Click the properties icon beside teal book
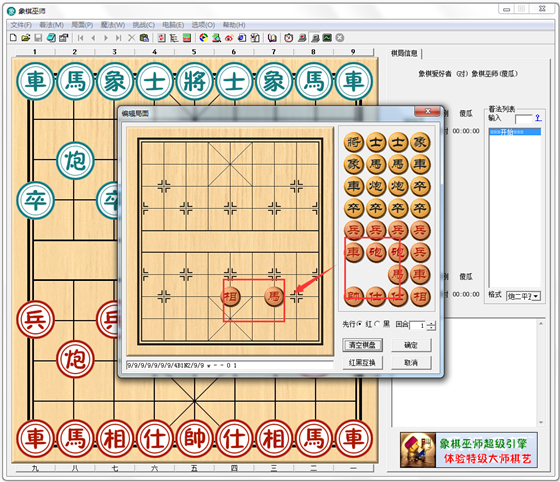Image resolution: width=560 pixels, height=482 pixels. 64,37
